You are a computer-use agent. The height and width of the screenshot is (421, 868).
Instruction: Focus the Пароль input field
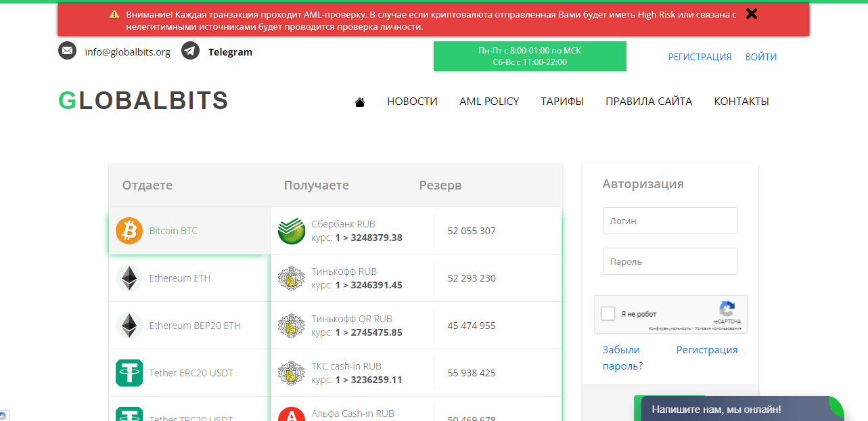tap(670, 261)
